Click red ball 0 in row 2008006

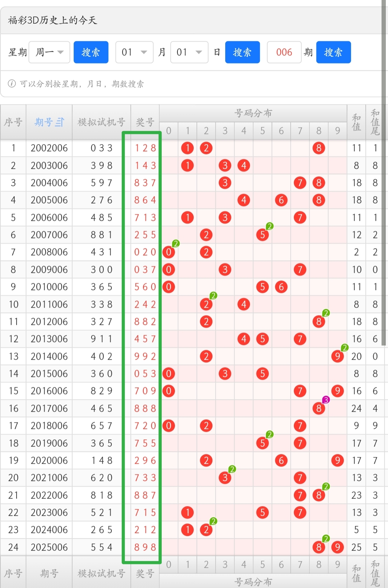(x=168, y=252)
